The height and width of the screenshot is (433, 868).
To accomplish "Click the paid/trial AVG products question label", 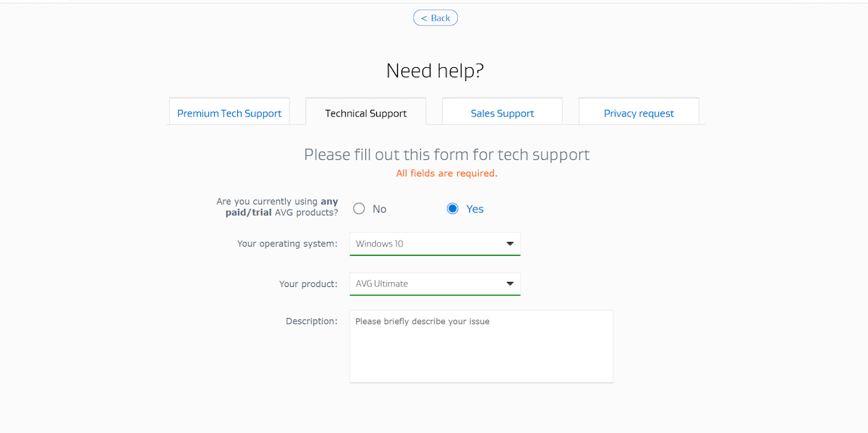I will [x=278, y=207].
